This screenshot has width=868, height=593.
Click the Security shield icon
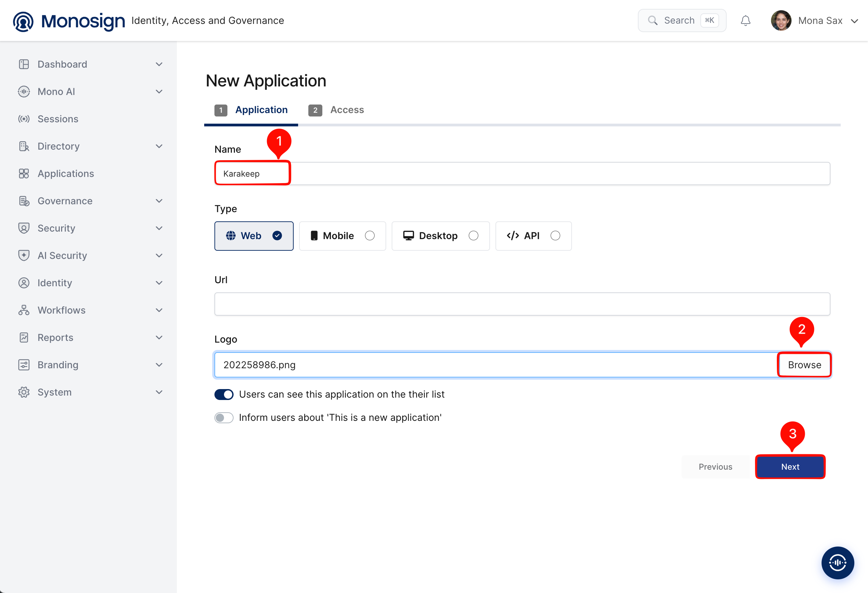24,228
